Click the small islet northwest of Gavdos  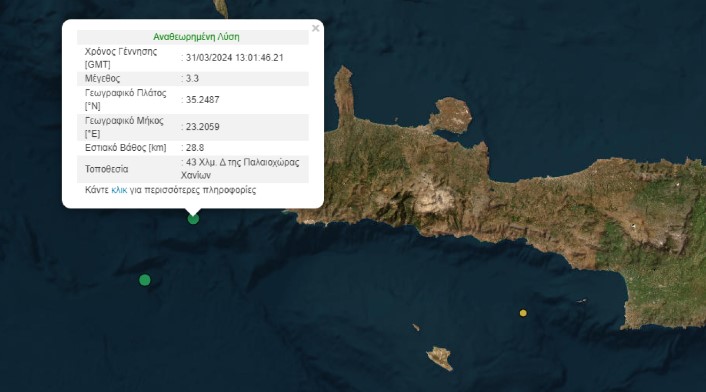pos(416,327)
